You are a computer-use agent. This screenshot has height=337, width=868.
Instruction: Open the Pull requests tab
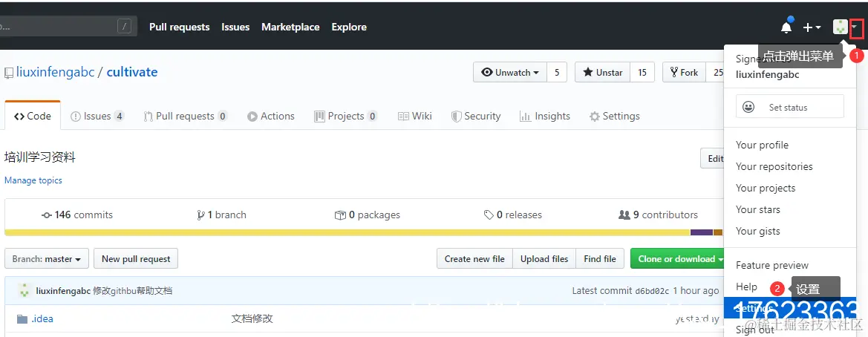[185, 117]
